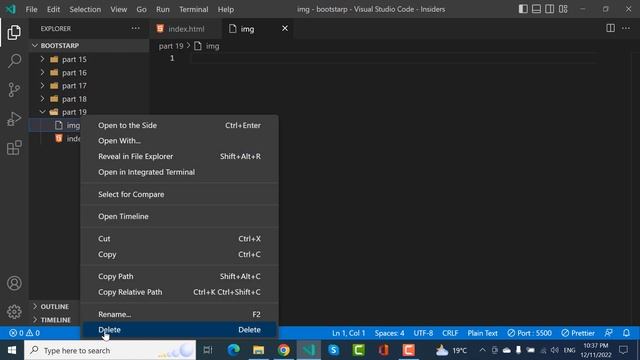640x360 pixels.
Task: Open the Manage gear icon
Action: point(14,312)
